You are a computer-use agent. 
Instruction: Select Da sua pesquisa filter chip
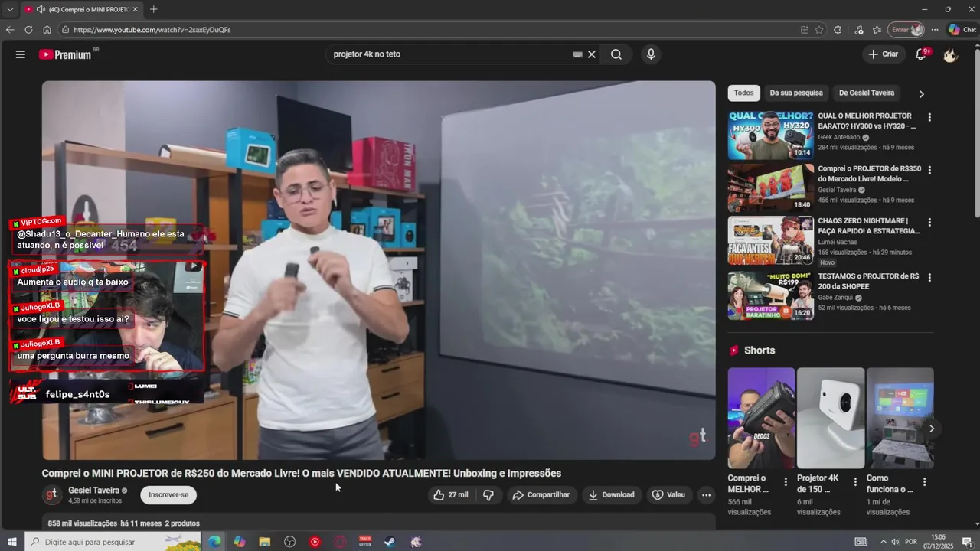click(x=796, y=93)
